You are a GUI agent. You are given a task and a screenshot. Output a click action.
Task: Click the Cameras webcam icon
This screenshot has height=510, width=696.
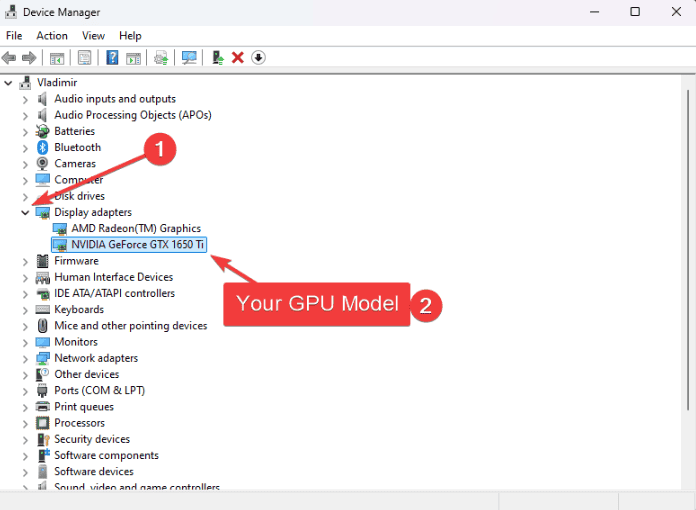(x=42, y=164)
